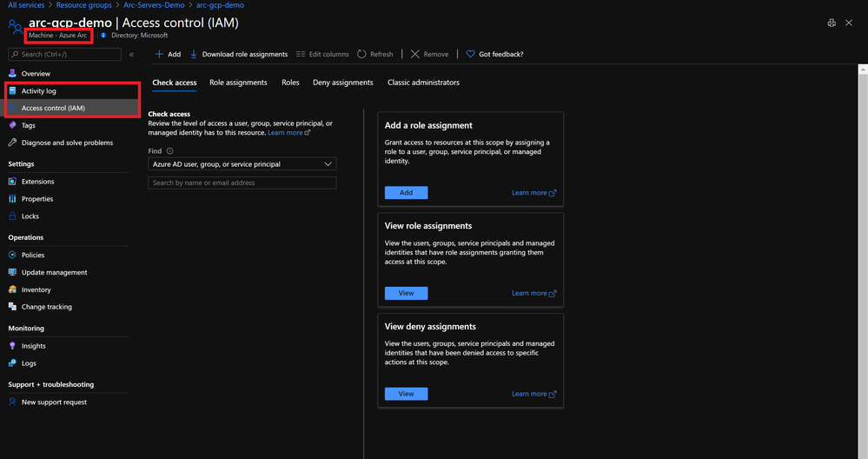Open Learn more link under Check access

click(289, 133)
